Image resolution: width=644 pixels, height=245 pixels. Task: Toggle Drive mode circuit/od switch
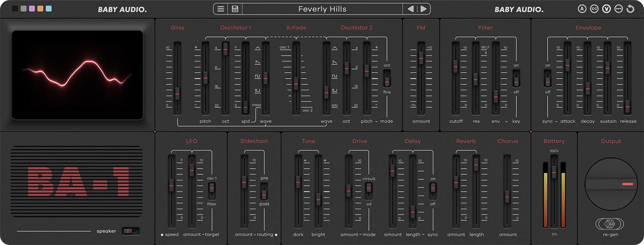coord(368,191)
